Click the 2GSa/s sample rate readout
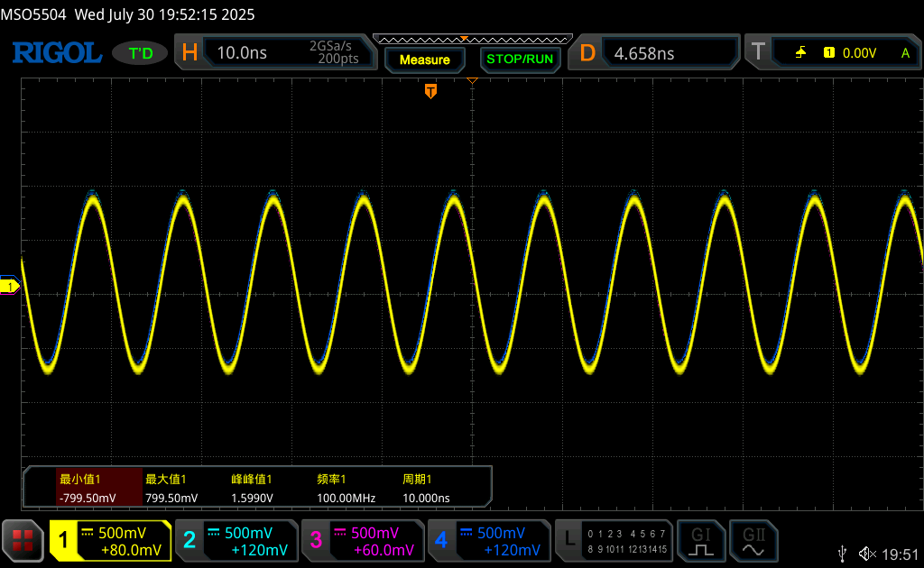Viewport: 924px width, 568px height. coord(330,46)
